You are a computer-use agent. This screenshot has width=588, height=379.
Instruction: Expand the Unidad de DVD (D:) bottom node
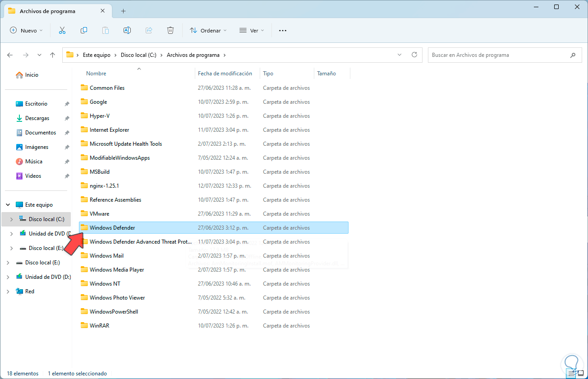[8, 277]
